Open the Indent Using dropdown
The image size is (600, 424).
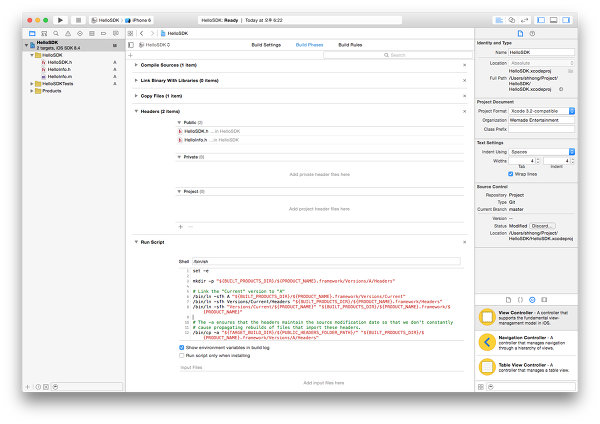[541, 152]
